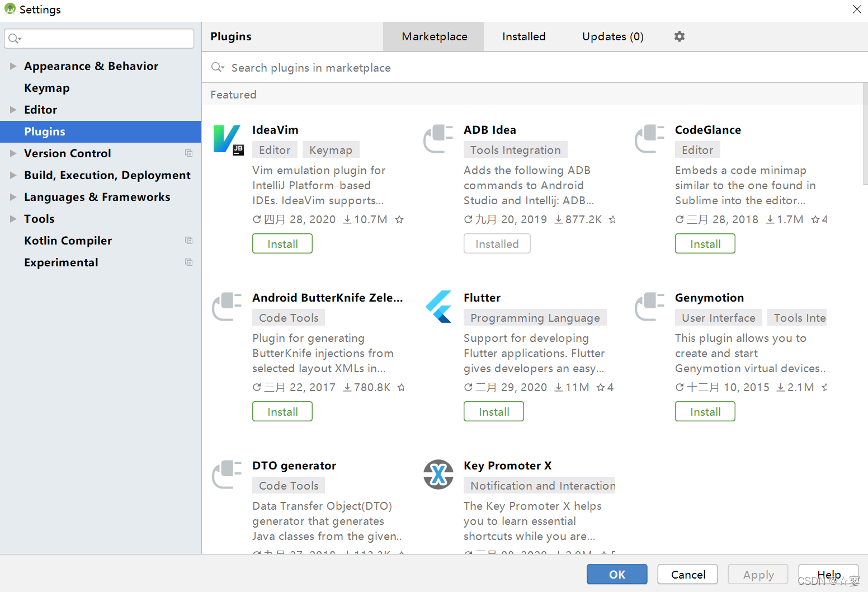Click the Code Tools tag under DTO generator

(289, 486)
